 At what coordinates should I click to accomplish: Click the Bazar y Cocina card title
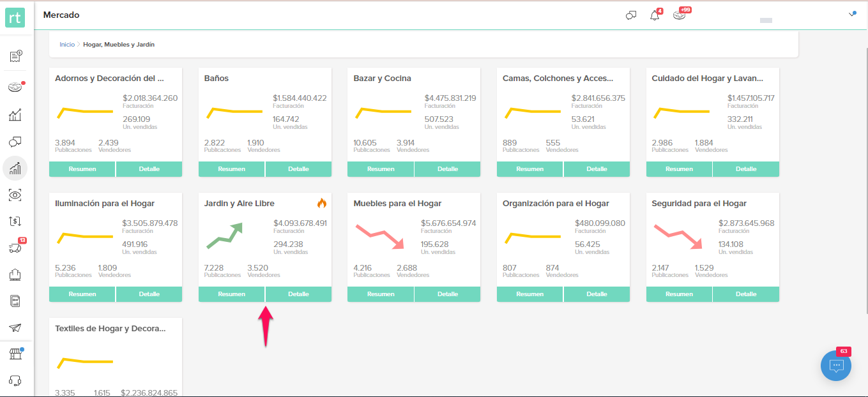382,79
